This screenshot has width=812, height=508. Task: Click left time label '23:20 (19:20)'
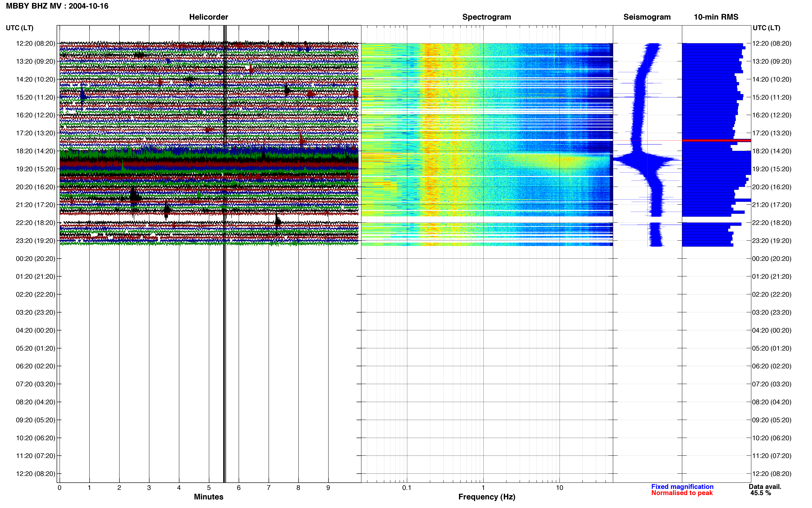36,240
